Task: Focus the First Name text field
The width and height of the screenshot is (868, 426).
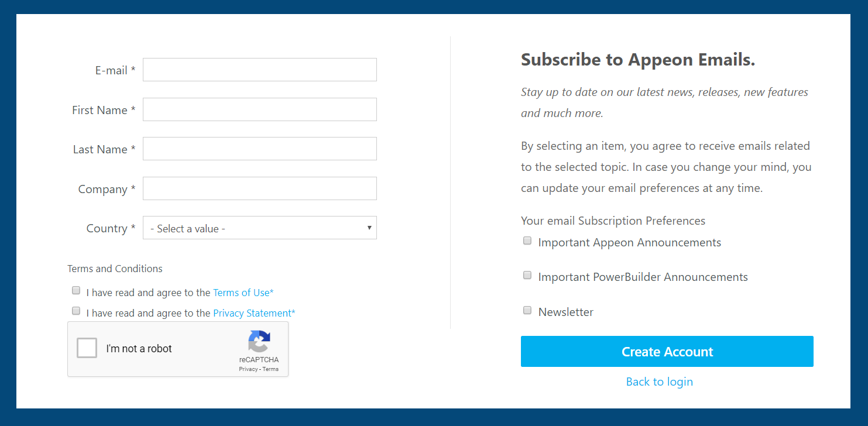Action: point(259,109)
